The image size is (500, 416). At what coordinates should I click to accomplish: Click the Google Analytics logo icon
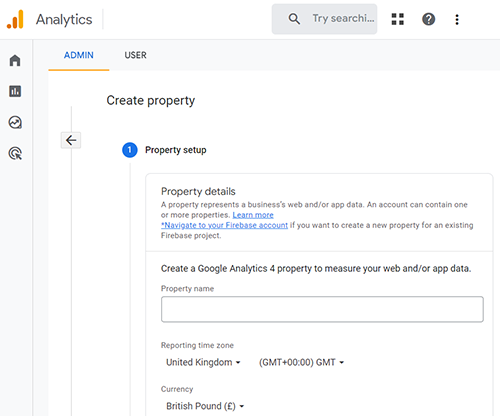15,19
